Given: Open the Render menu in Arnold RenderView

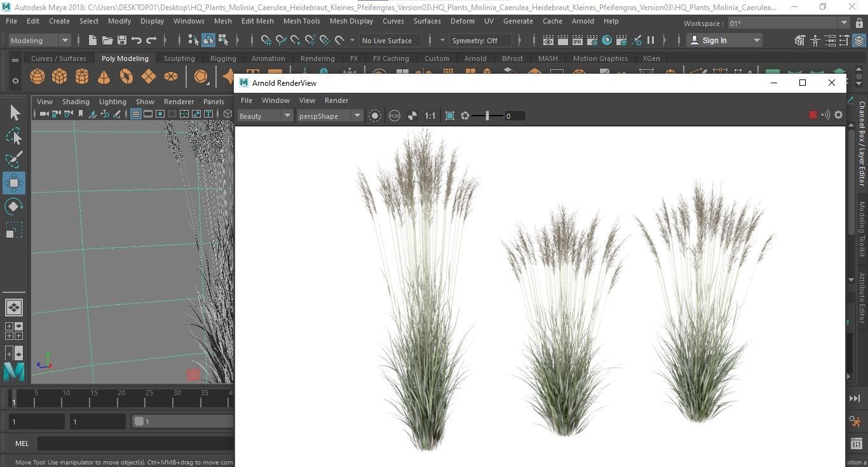Looking at the screenshot, I should pos(336,100).
